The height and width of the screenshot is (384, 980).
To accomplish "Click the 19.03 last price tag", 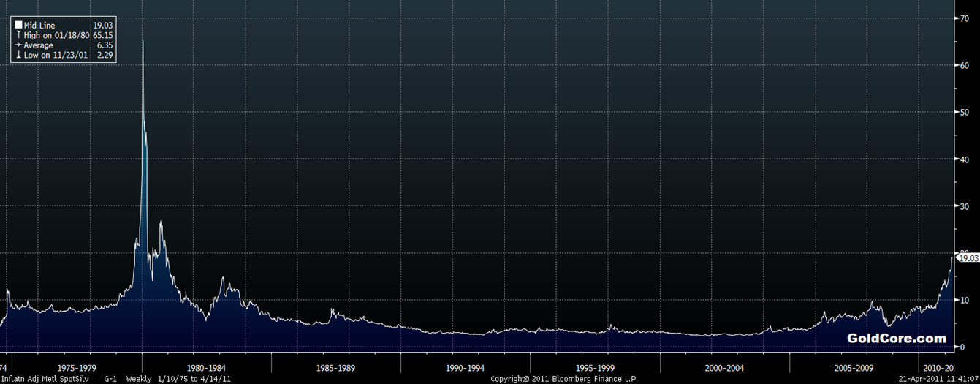I will click(x=968, y=258).
